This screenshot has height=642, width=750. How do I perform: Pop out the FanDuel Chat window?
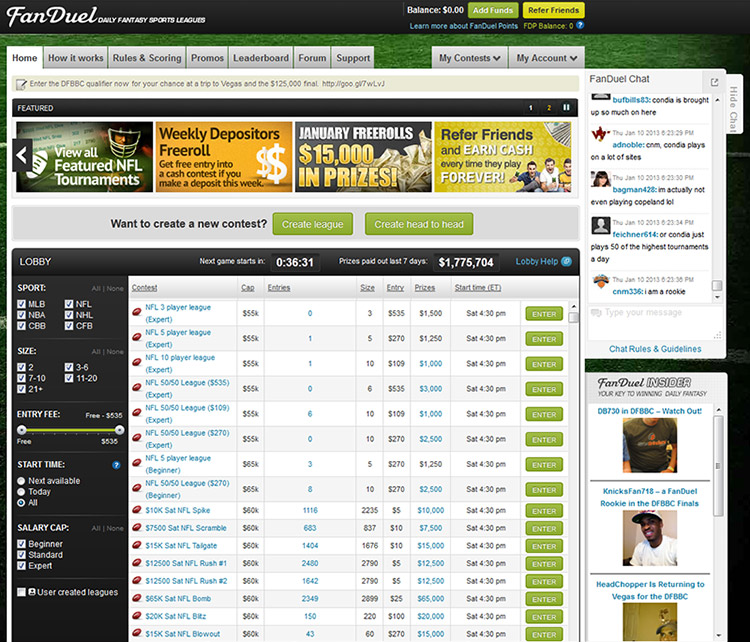[x=714, y=82]
